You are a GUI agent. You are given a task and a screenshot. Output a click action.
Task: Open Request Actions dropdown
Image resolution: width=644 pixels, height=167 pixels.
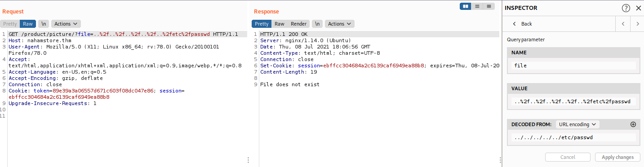66,24
